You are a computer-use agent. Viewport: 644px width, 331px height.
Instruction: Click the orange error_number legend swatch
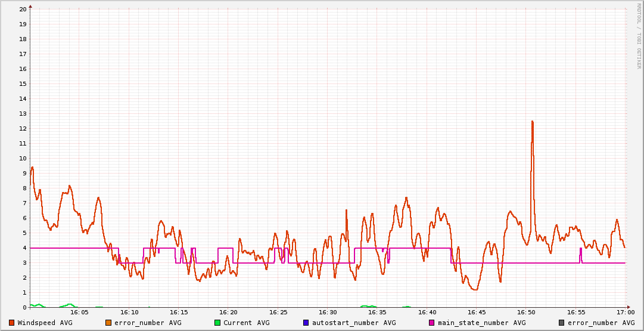point(108,323)
